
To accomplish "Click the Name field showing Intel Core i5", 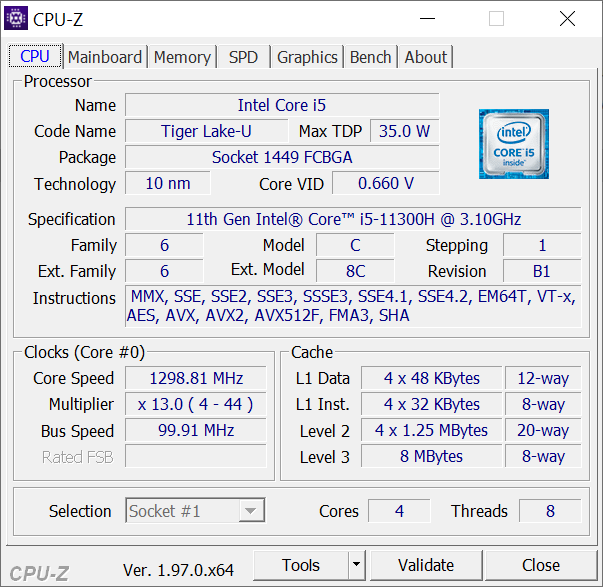I will tap(282, 105).
